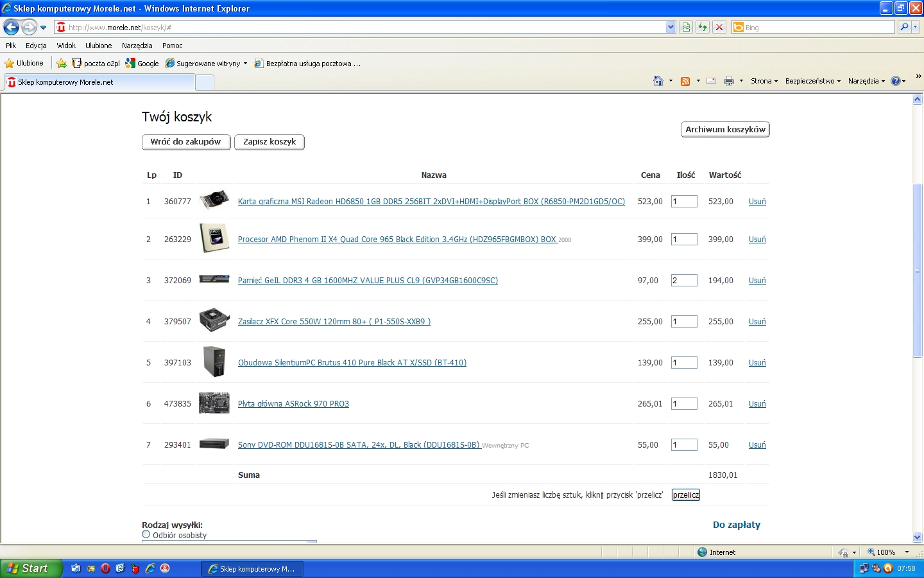Toggle Compatibility View icon beside address bar
924x578 pixels.
pos(686,27)
